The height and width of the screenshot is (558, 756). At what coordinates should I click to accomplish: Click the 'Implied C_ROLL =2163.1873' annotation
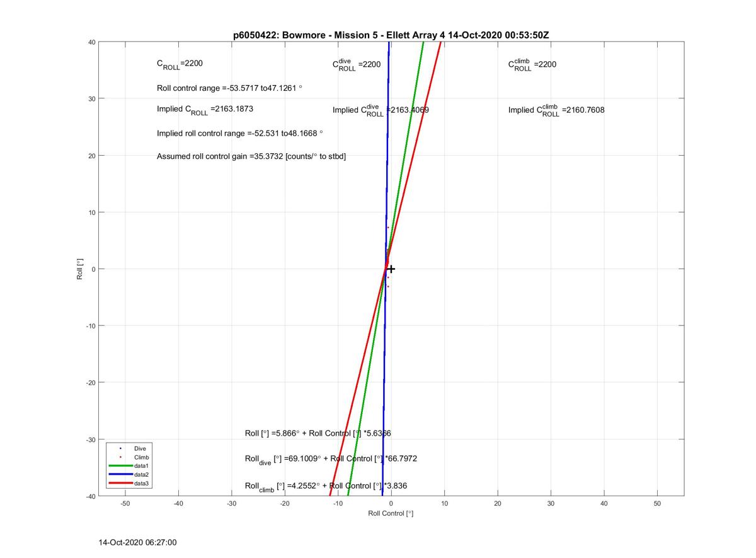click(x=205, y=110)
